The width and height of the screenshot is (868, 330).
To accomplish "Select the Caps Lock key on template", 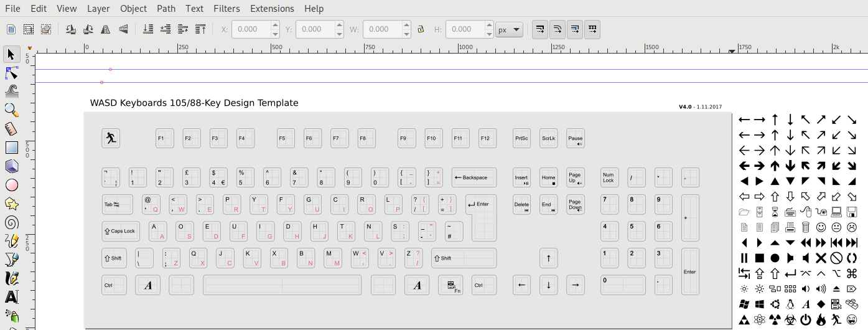I will pos(121,231).
